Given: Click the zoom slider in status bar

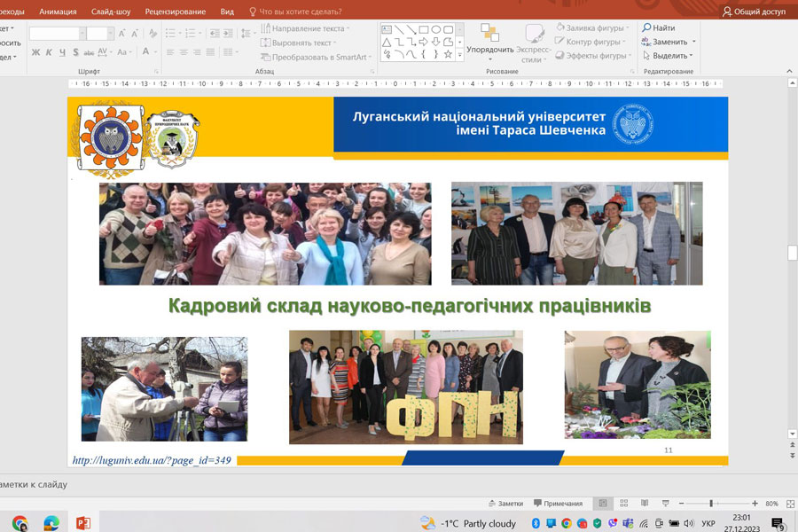Looking at the screenshot, I should pos(711,504).
